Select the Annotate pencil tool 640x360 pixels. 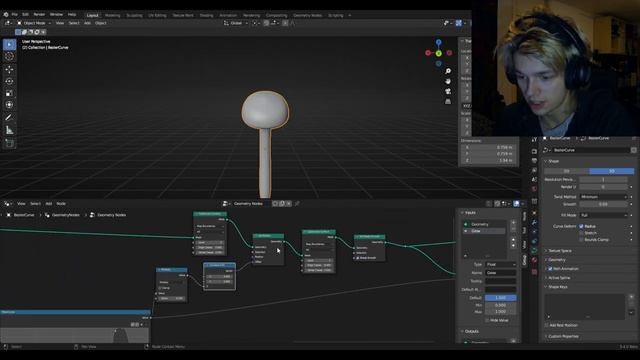9,118
